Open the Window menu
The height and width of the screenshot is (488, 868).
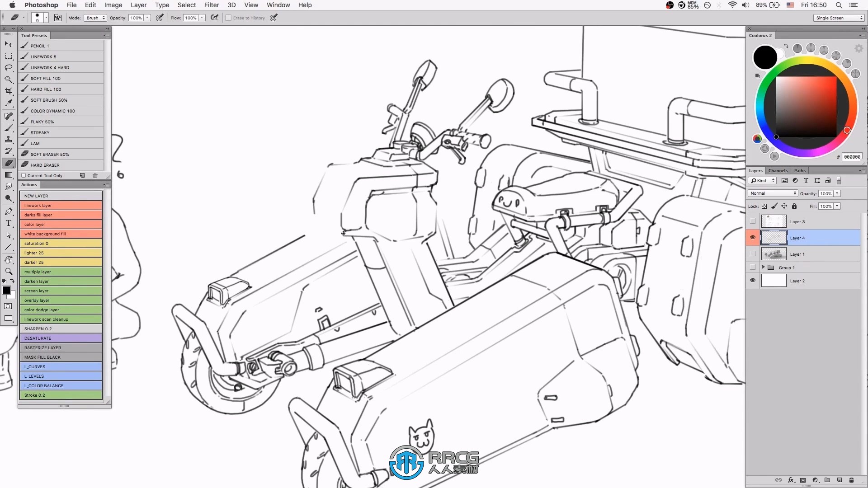tap(278, 5)
